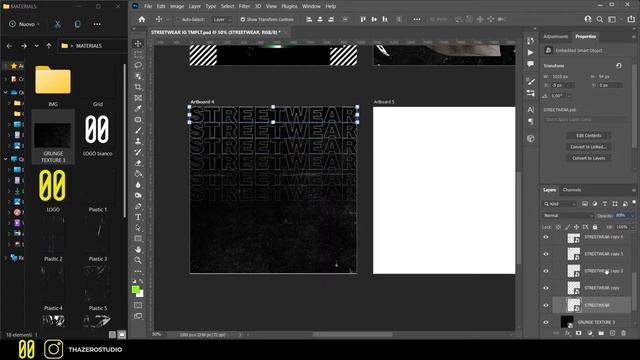Click the green foreground color swatch
Screen dimensions: 640x360
[x=136, y=289]
